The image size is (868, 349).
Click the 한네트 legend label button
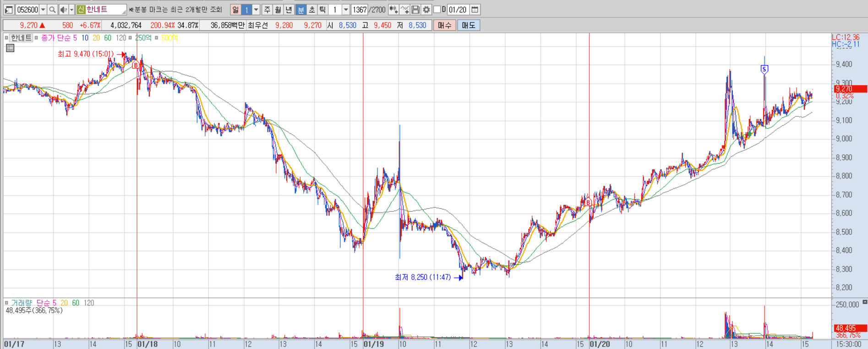pyautogui.click(x=21, y=38)
